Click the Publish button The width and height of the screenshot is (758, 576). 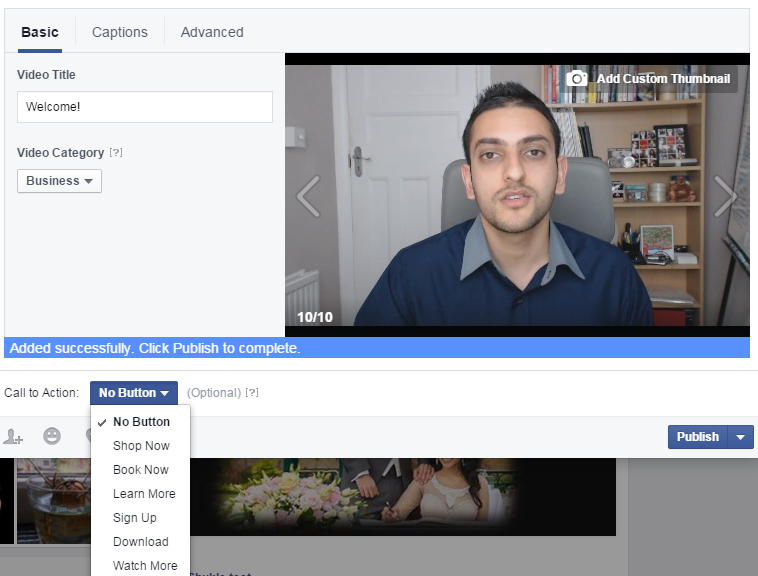click(x=698, y=437)
